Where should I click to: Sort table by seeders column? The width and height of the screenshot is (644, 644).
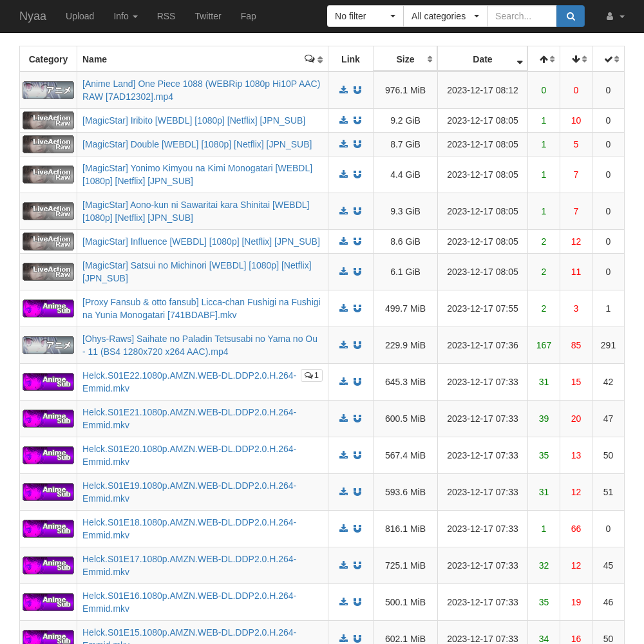tap(544, 59)
